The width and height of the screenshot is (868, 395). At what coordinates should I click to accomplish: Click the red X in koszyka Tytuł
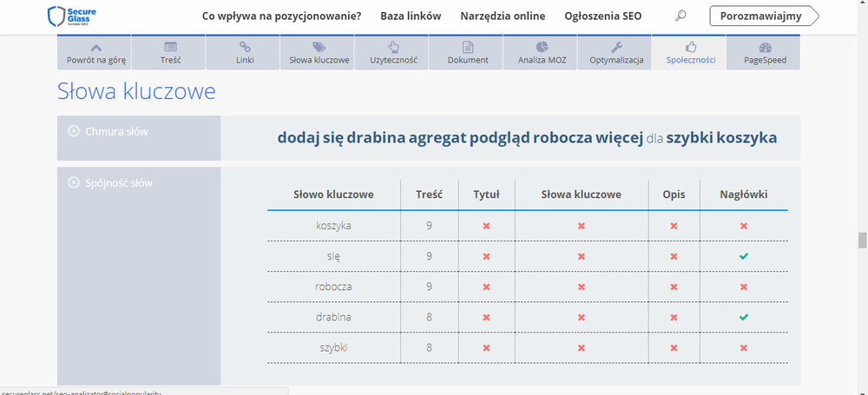click(487, 226)
